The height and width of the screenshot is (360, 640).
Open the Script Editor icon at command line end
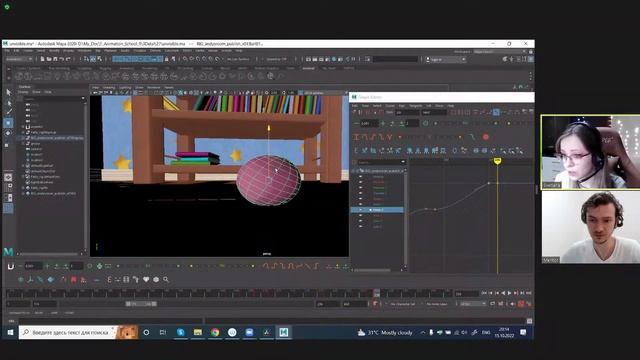pyautogui.click(x=529, y=321)
